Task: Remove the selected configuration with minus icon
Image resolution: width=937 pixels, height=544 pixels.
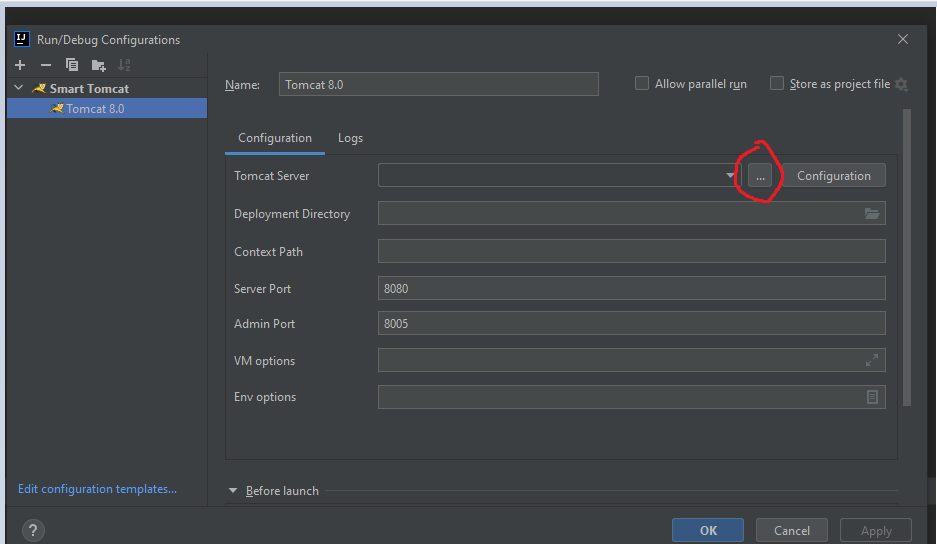Action: (x=45, y=65)
